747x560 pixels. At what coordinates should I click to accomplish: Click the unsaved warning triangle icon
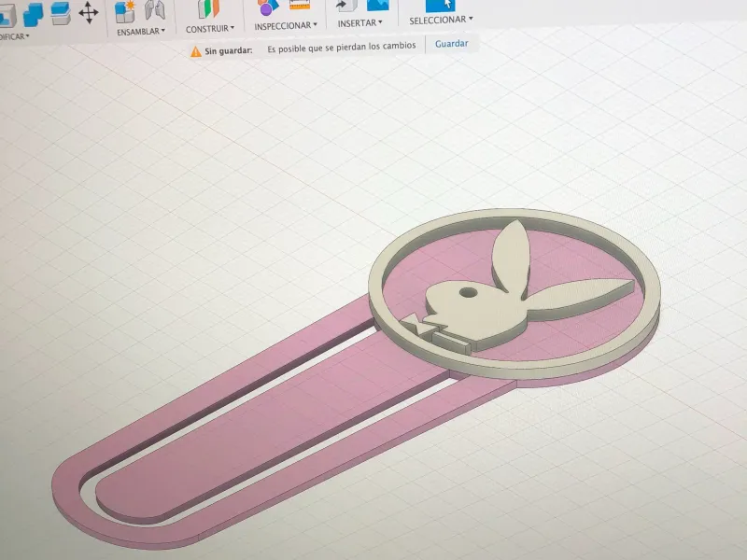click(x=196, y=51)
